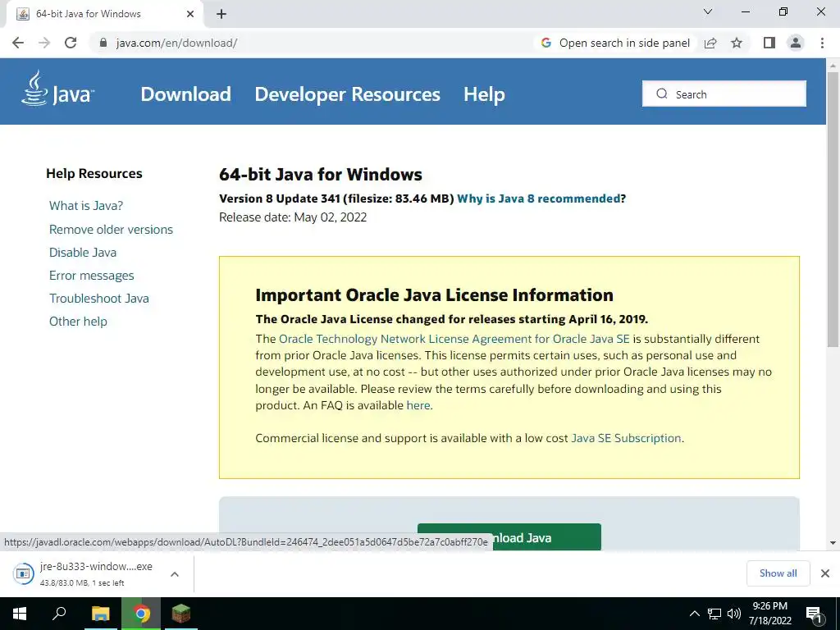The image size is (840, 630).
Task: Click the Help Resources heading
Action: pyautogui.click(x=94, y=174)
